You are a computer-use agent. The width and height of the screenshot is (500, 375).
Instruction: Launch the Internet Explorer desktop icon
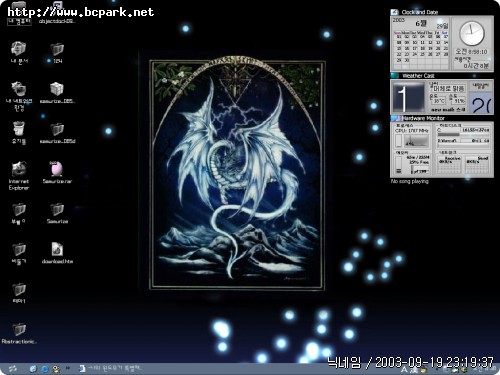[19, 176]
